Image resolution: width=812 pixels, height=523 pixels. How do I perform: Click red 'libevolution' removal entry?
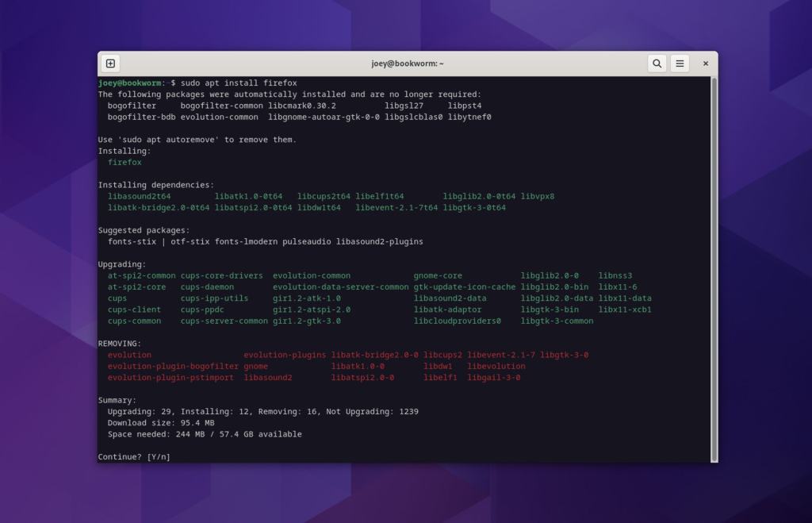496,367
